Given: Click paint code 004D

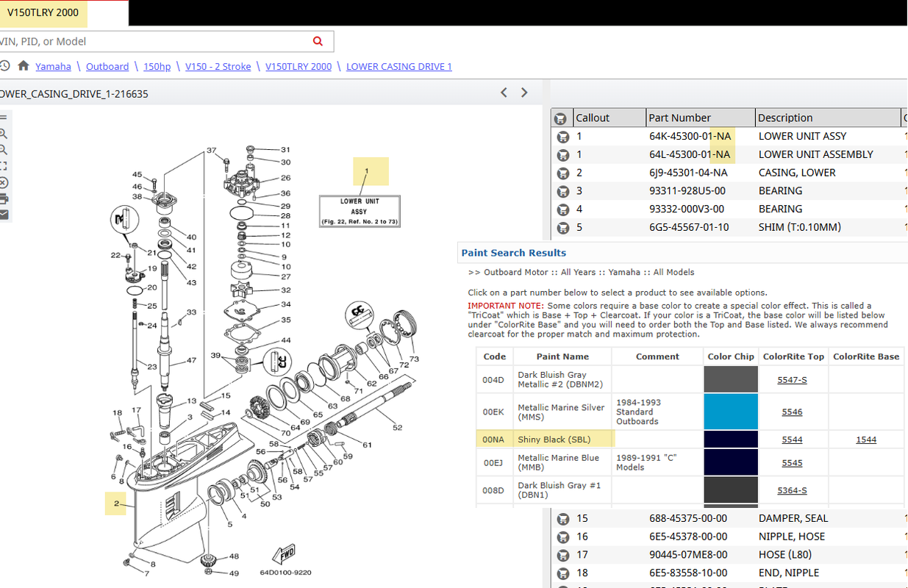Looking at the screenshot, I should click(x=493, y=380).
